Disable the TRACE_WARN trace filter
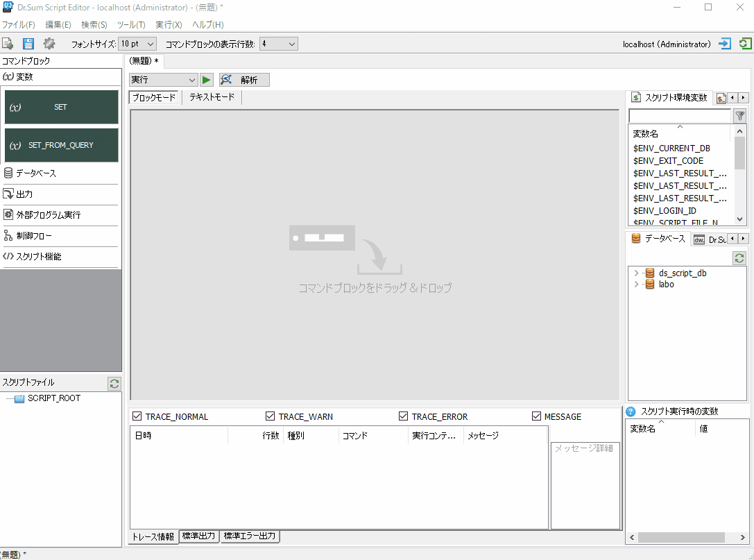The image size is (754, 560). [270, 416]
